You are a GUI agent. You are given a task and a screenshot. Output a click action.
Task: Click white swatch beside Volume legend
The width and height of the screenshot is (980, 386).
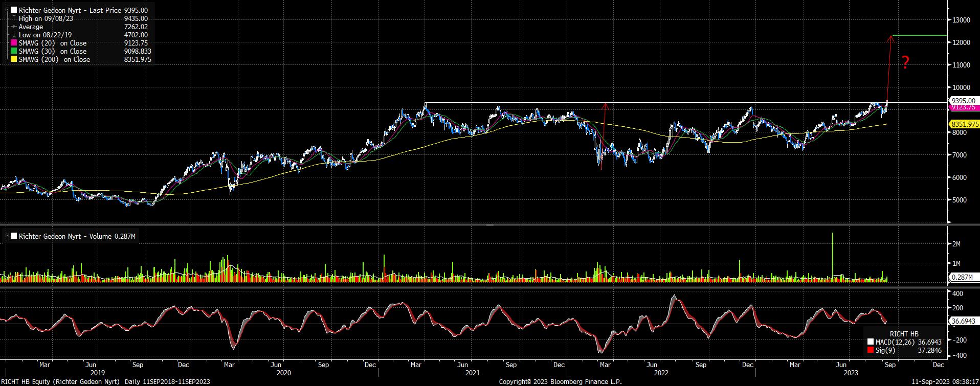14,236
